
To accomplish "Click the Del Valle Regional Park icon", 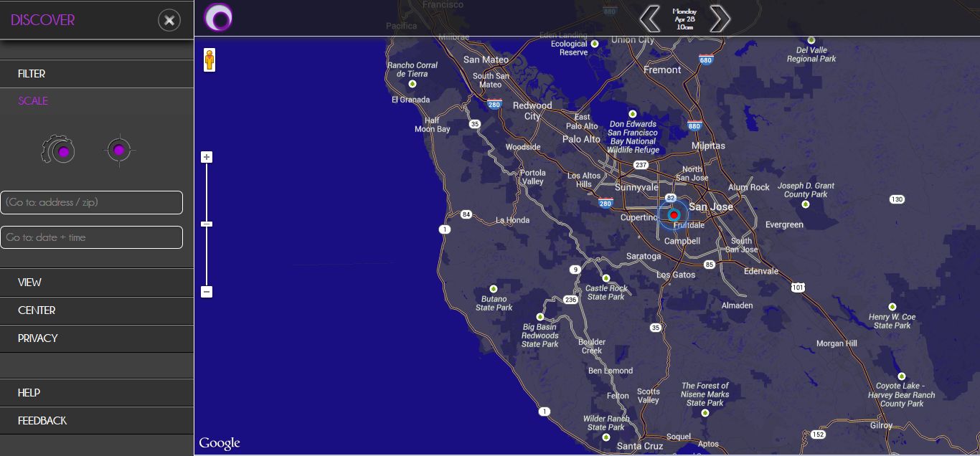I will (811, 40).
